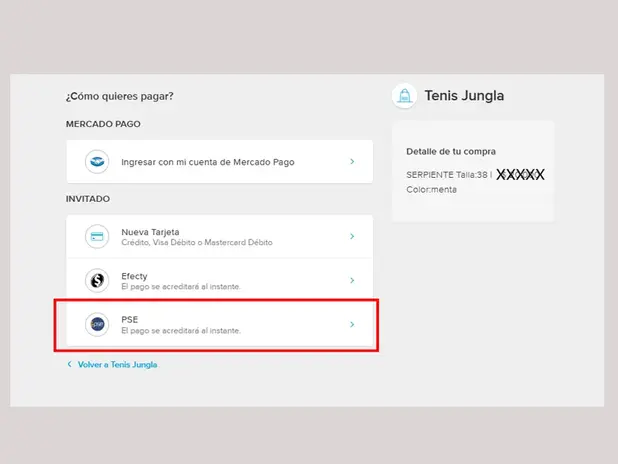Open the Mercado Pago account row chevron
Screen dimensions: 618x464
(x=352, y=162)
